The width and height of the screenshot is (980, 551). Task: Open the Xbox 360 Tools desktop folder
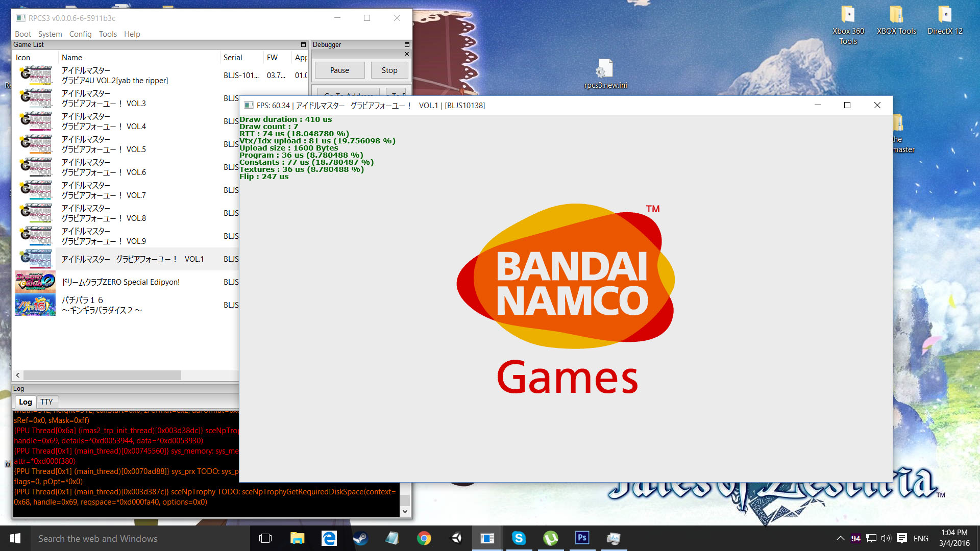(x=848, y=25)
